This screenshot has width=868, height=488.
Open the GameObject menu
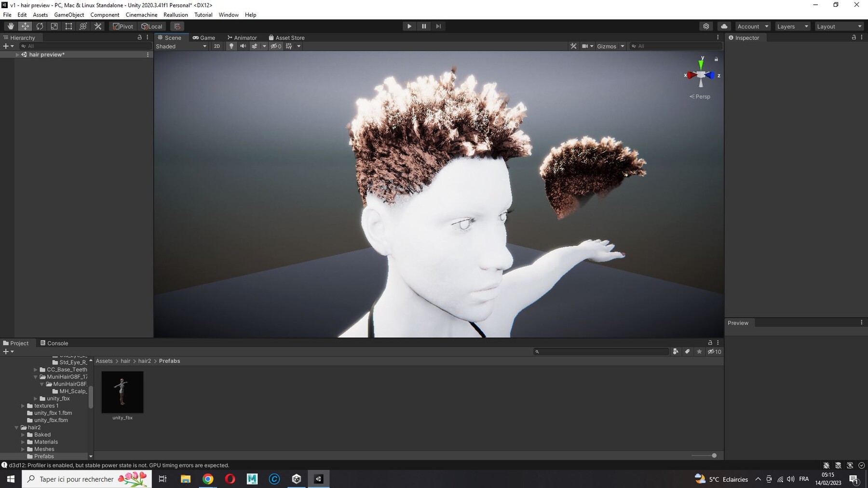pos(69,15)
